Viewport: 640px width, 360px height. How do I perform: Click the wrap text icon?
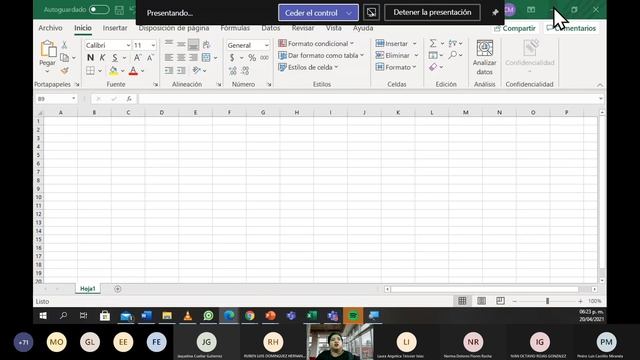207,44
